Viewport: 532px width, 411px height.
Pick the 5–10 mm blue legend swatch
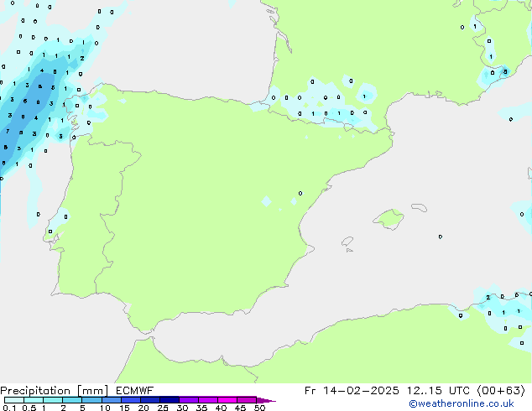pyautogui.click(x=92, y=400)
